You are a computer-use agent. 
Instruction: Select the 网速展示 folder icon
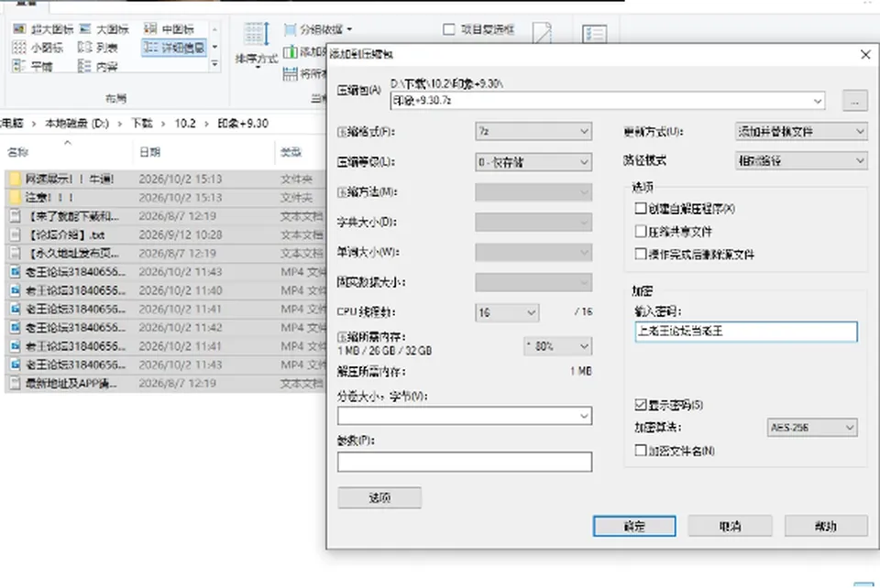(16, 179)
